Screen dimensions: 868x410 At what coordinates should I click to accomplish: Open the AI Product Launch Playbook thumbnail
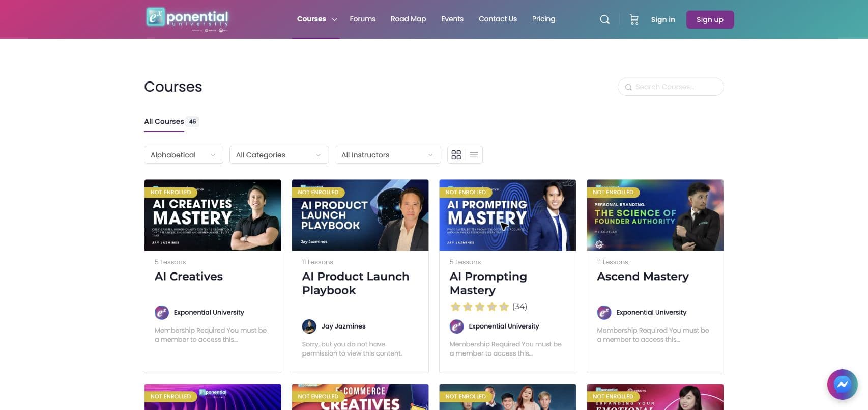(x=360, y=215)
